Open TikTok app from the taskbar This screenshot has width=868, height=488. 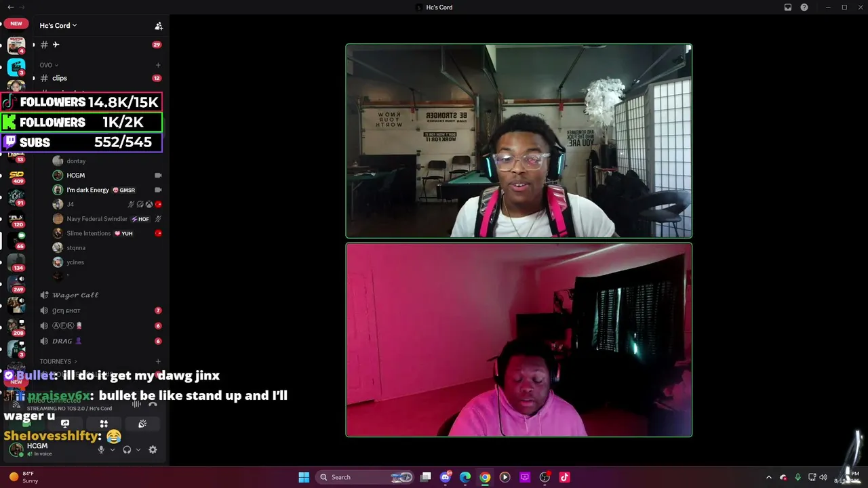(x=564, y=477)
